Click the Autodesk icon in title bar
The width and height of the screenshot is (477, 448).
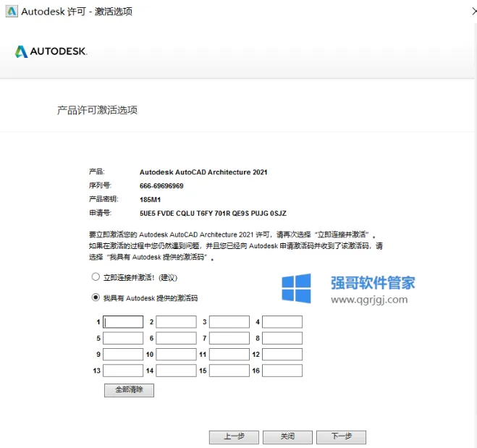(12, 12)
